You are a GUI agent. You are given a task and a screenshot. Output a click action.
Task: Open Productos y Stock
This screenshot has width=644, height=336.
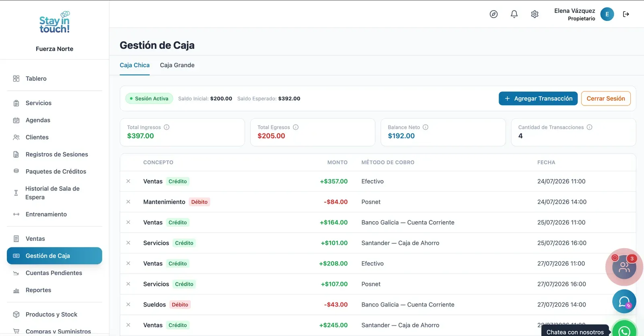click(x=54, y=315)
